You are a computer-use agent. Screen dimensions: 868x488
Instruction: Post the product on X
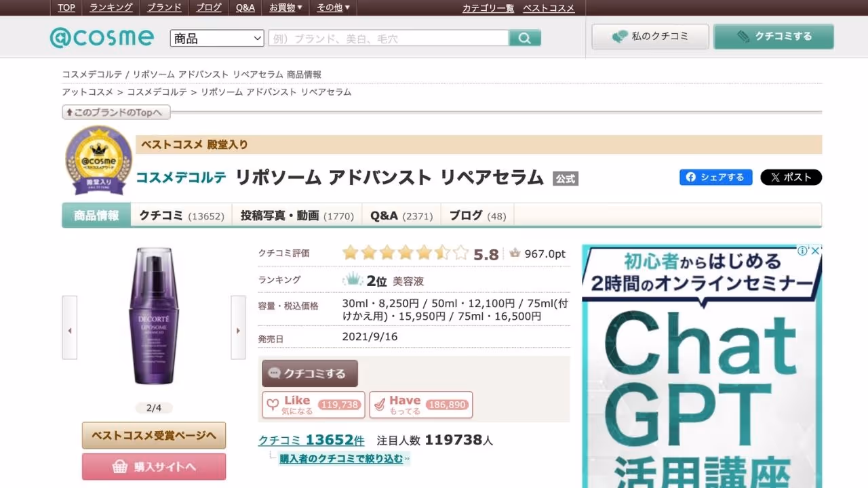tap(791, 177)
